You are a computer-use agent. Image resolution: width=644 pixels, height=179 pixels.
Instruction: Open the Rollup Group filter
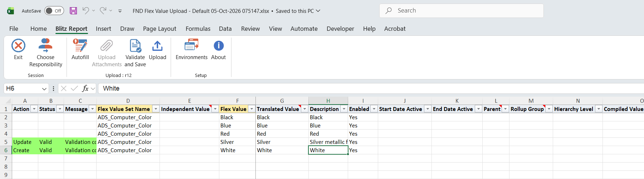549,109
